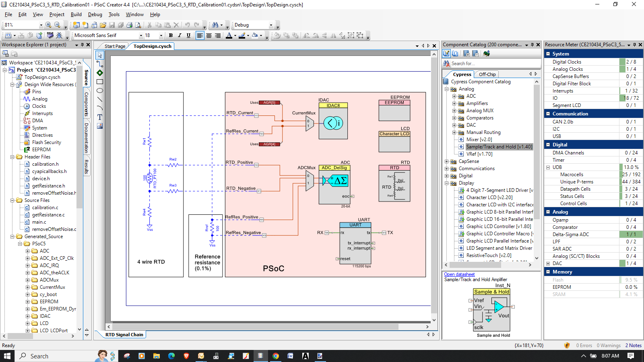Open the Microsoft Sans Serif font dropdown
644x362 pixels.
[x=141, y=35]
